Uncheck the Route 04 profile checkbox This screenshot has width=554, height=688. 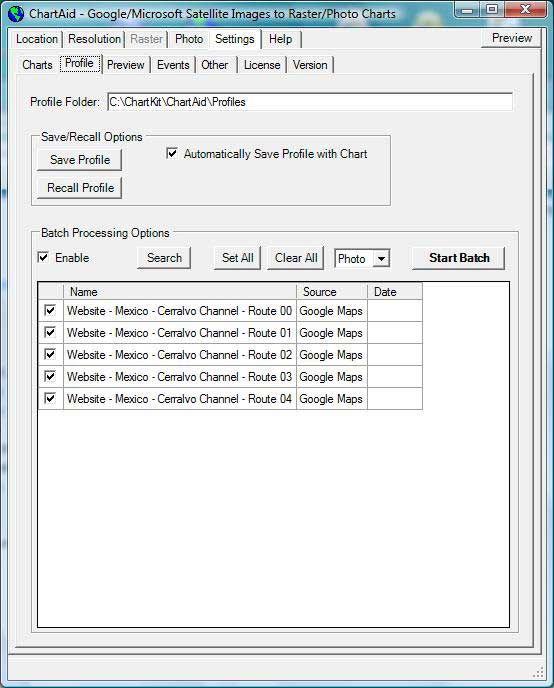point(50,398)
